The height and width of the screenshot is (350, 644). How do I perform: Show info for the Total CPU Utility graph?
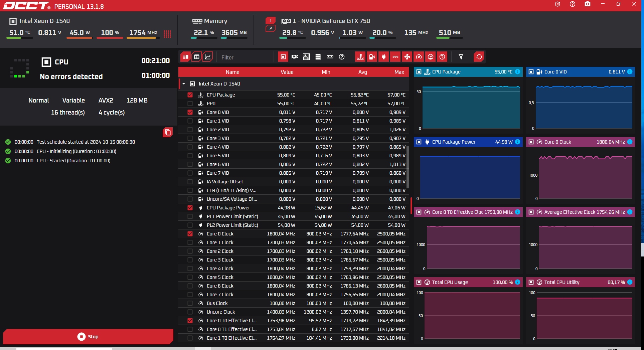(630, 282)
